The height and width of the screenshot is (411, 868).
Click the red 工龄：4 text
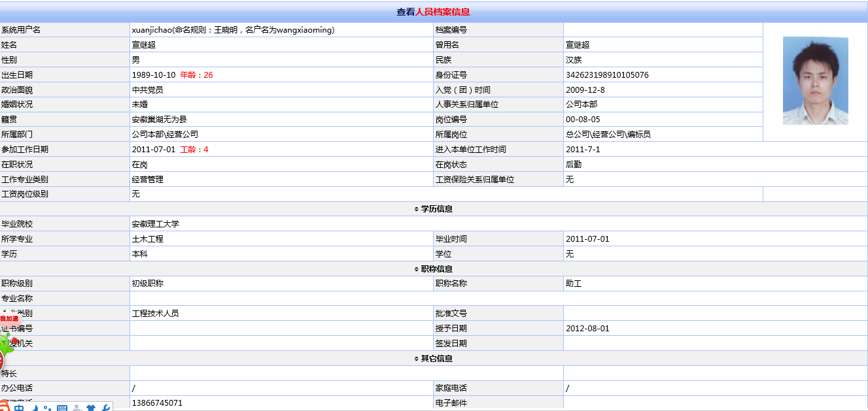pyautogui.click(x=194, y=150)
